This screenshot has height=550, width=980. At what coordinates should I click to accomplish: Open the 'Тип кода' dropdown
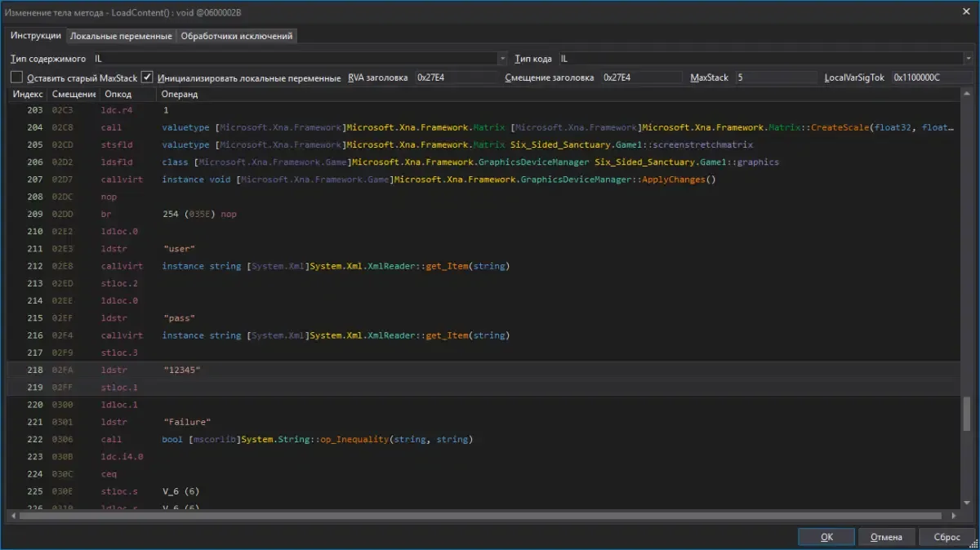(x=968, y=59)
